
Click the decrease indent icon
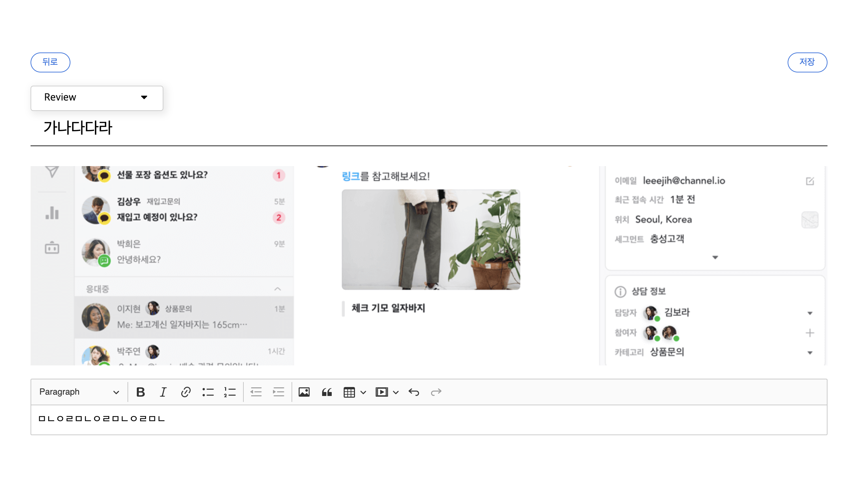pyautogui.click(x=256, y=392)
